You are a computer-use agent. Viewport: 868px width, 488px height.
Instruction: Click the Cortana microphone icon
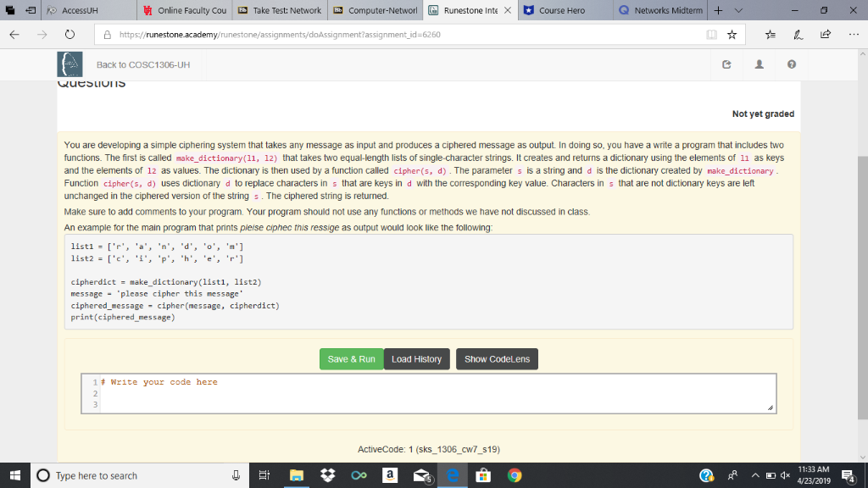click(x=236, y=475)
